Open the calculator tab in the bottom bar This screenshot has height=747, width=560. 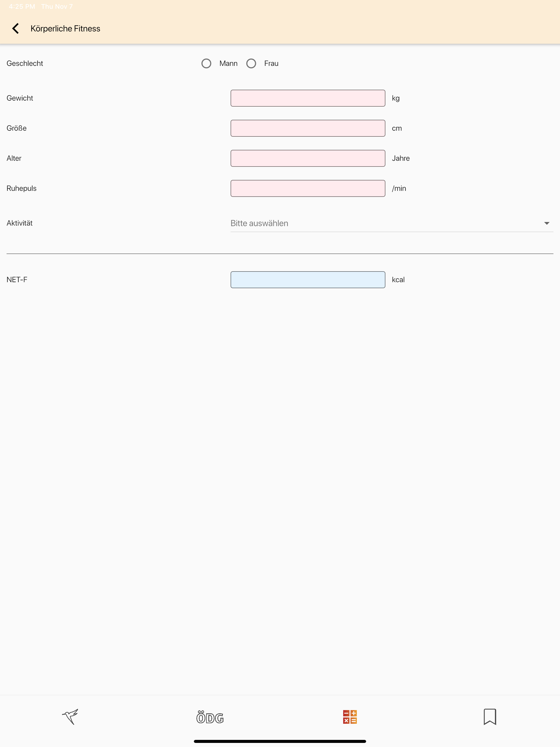point(350,717)
